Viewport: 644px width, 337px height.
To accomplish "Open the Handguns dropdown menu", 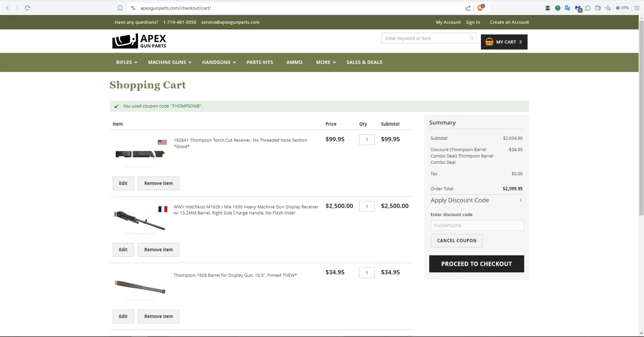I will click(x=219, y=62).
